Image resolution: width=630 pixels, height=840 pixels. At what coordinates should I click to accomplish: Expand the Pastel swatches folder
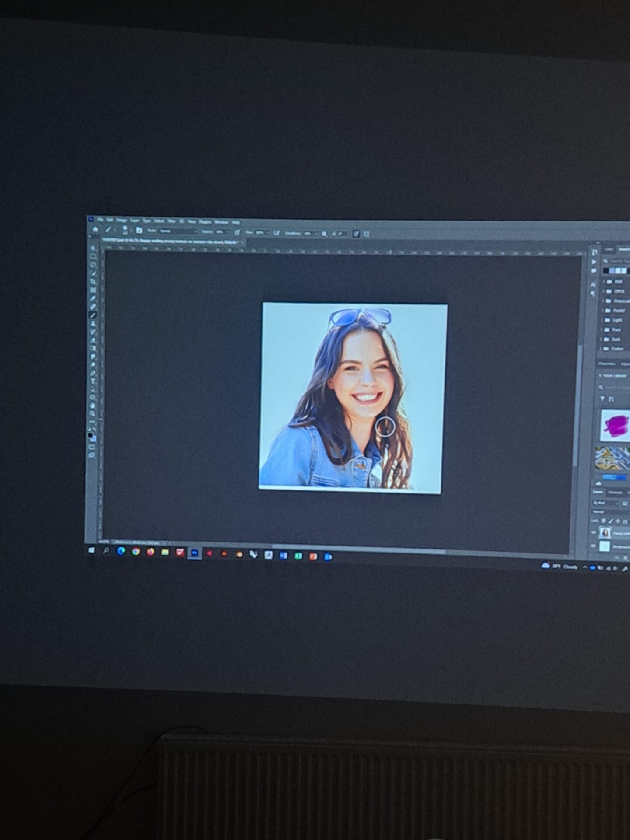(x=602, y=311)
